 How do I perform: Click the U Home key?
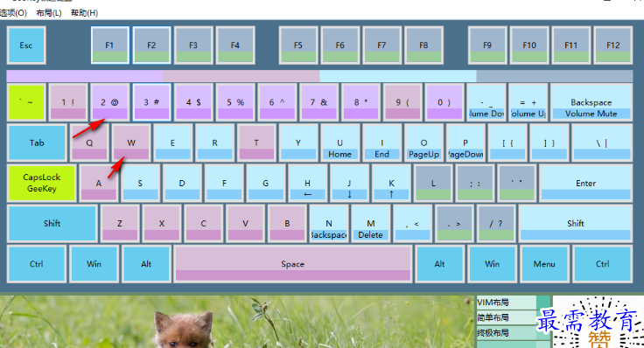340,143
